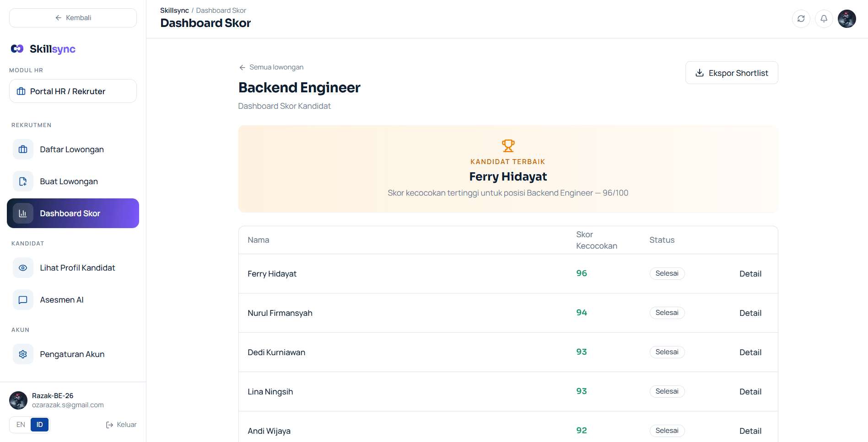Image resolution: width=868 pixels, height=442 pixels.
Task: Click the score 94 for Nurul Firmansyah
Action: (x=582, y=313)
